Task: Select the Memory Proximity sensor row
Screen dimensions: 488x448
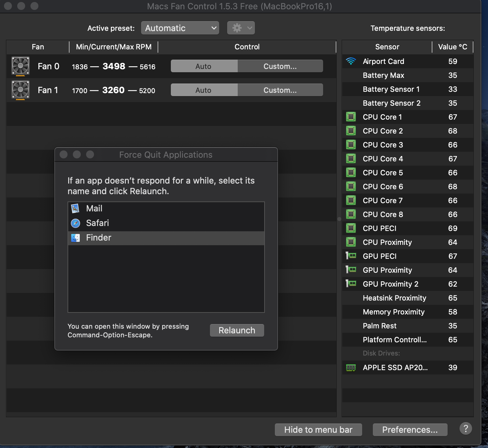Action: pos(408,312)
